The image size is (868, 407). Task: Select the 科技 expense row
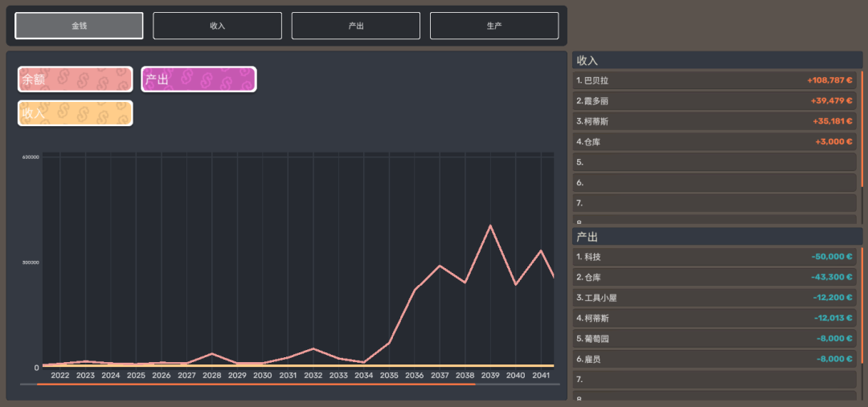tap(714, 257)
